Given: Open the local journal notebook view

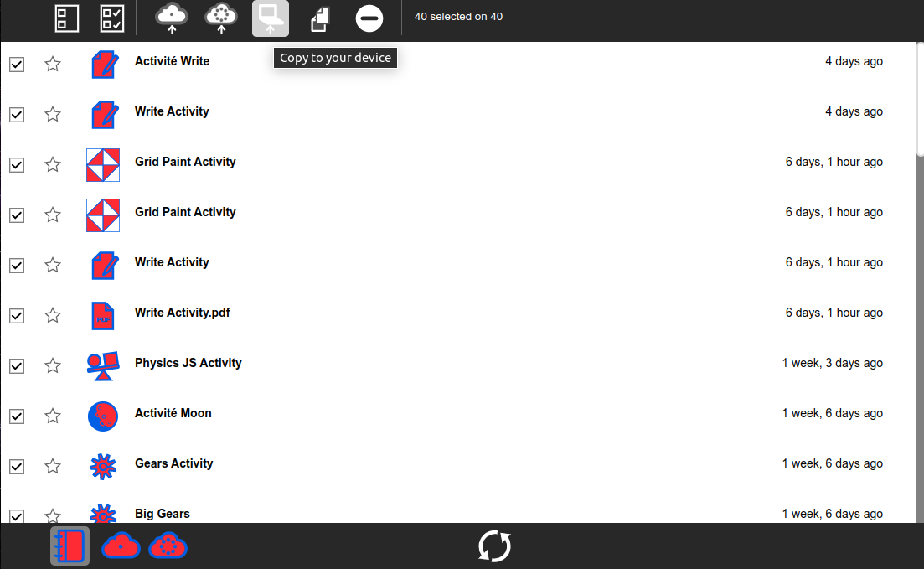Looking at the screenshot, I should (x=70, y=546).
